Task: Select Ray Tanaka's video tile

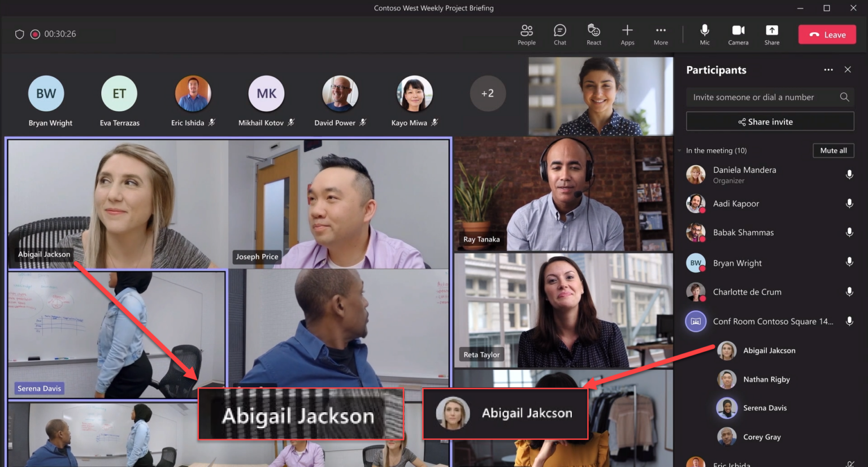Action: (563, 194)
